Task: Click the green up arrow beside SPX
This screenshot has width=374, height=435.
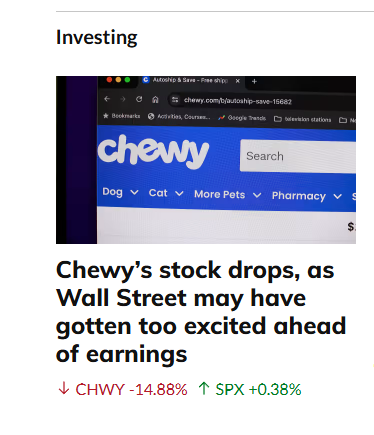Action: (204, 389)
